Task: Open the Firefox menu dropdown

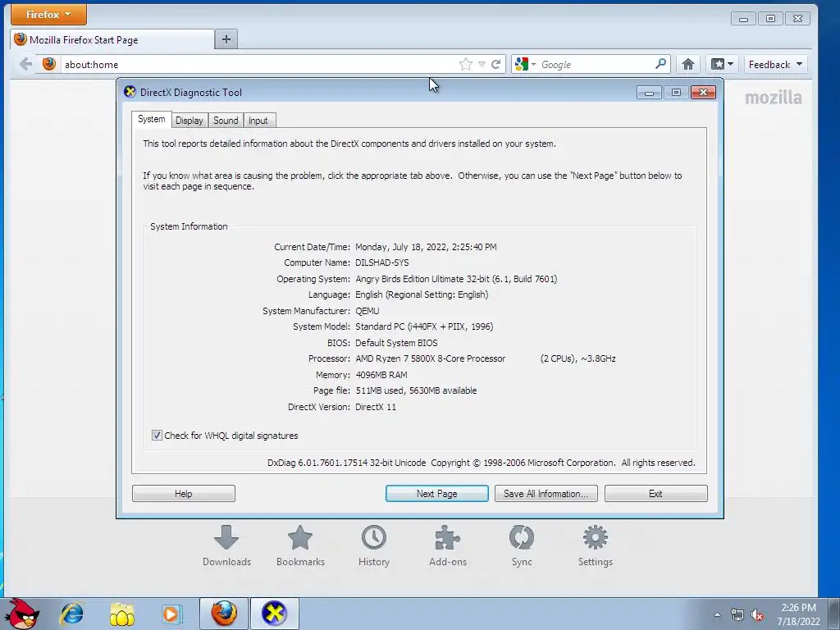Action: pyautogui.click(x=48, y=15)
